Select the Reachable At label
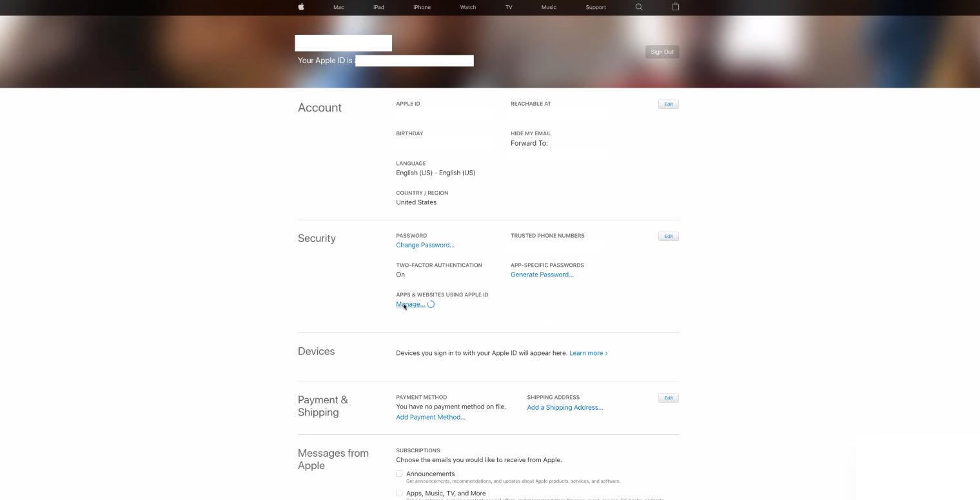Image resolution: width=980 pixels, height=500 pixels. pos(531,104)
